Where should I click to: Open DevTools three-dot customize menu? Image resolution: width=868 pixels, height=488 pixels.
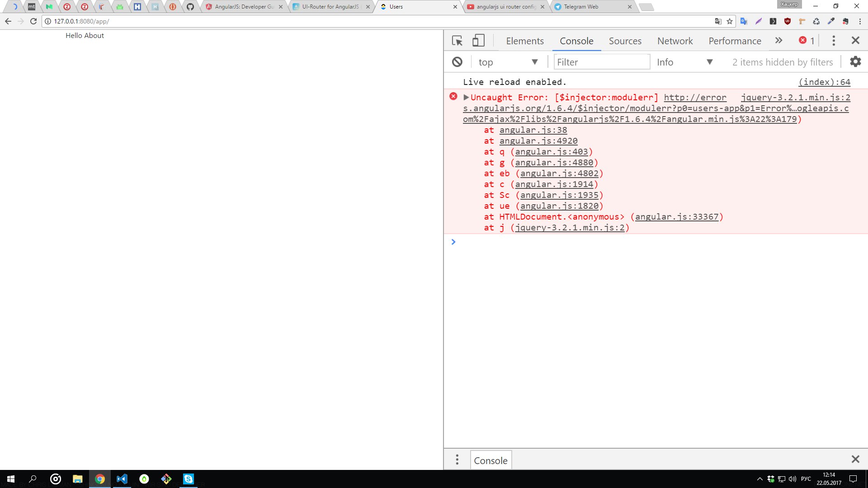[x=834, y=41]
